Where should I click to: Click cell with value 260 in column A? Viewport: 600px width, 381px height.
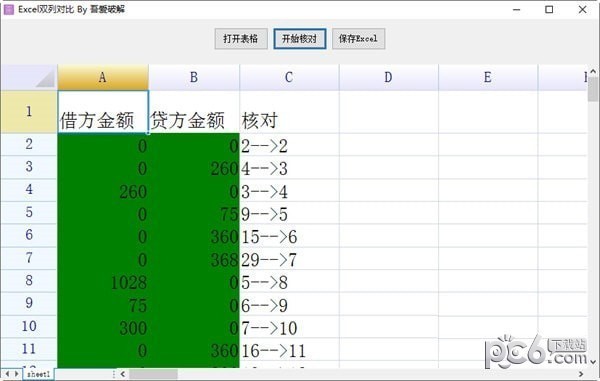(x=103, y=190)
